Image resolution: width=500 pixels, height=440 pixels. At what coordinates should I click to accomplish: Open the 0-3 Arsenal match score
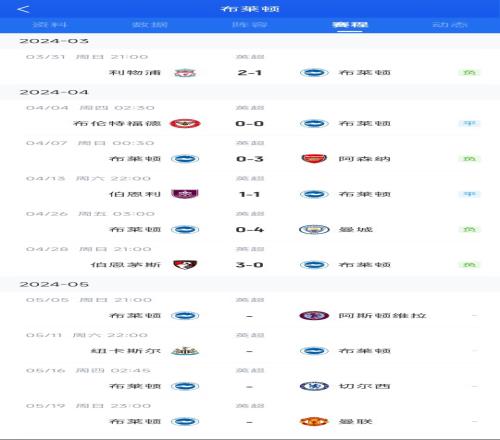point(250,159)
